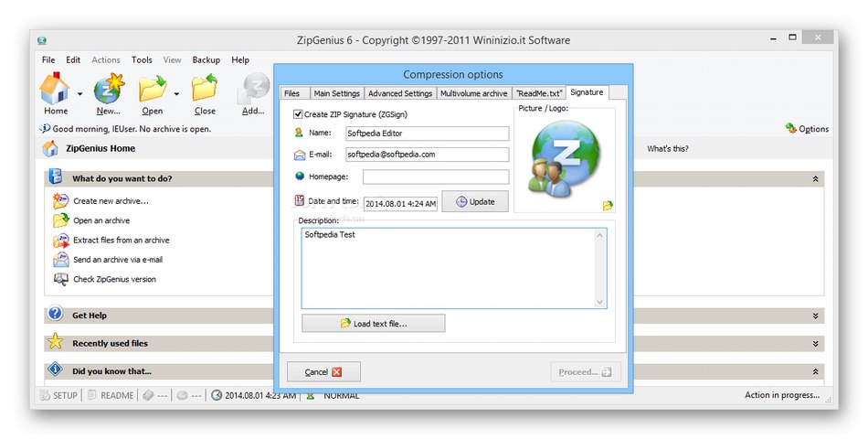Click the Date and time field
This screenshot has width=868, height=439.
tap(400, 203)
